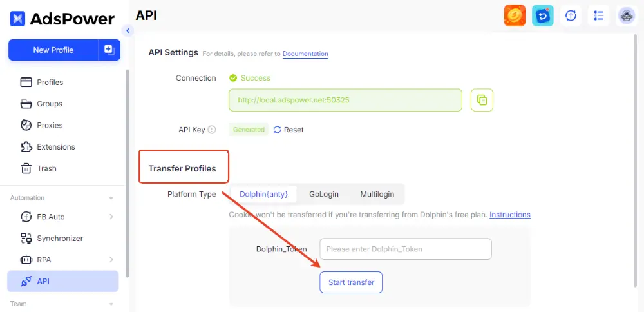Click the Start transfer button

point(351,282)
